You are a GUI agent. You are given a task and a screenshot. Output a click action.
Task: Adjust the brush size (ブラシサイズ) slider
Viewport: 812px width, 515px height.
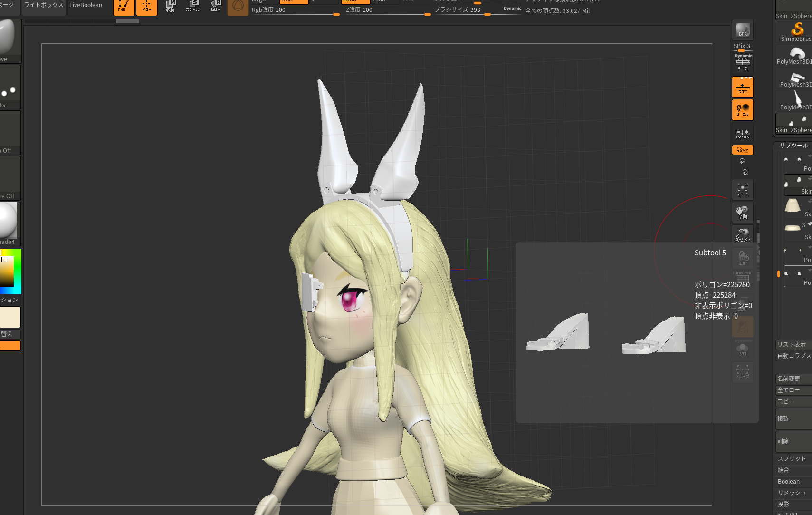(478, 10)
